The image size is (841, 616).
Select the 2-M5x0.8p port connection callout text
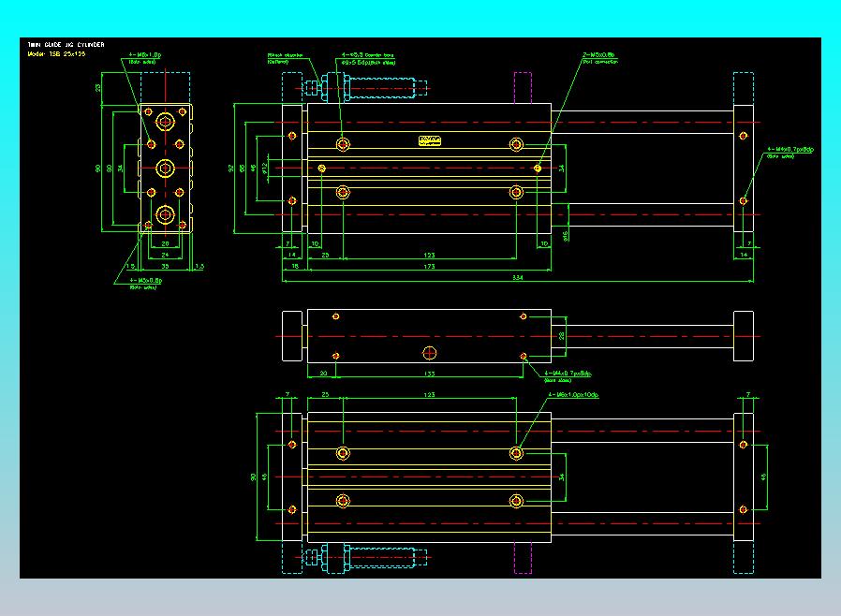599,58
